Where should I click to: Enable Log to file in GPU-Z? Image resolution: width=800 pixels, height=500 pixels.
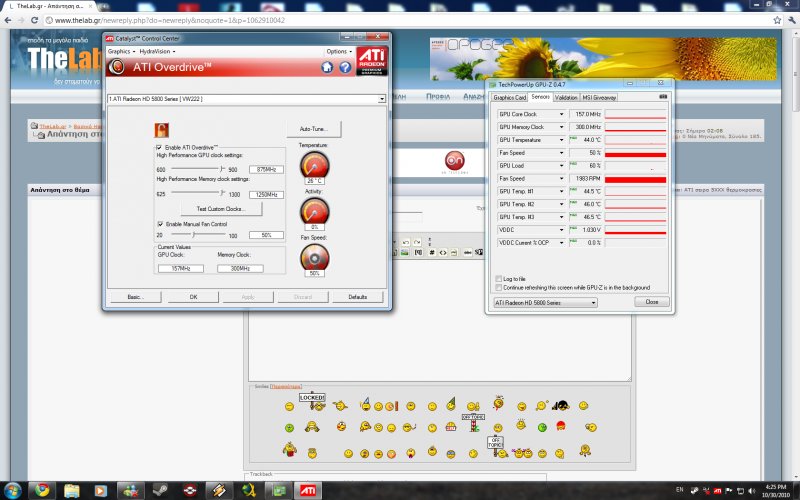click(498, 279)
